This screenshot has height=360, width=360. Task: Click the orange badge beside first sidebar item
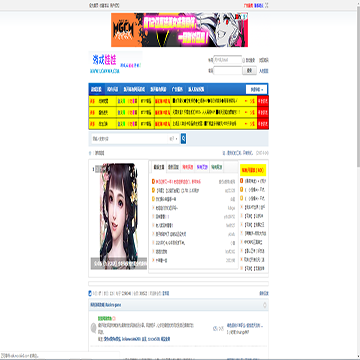click(242, 181)
